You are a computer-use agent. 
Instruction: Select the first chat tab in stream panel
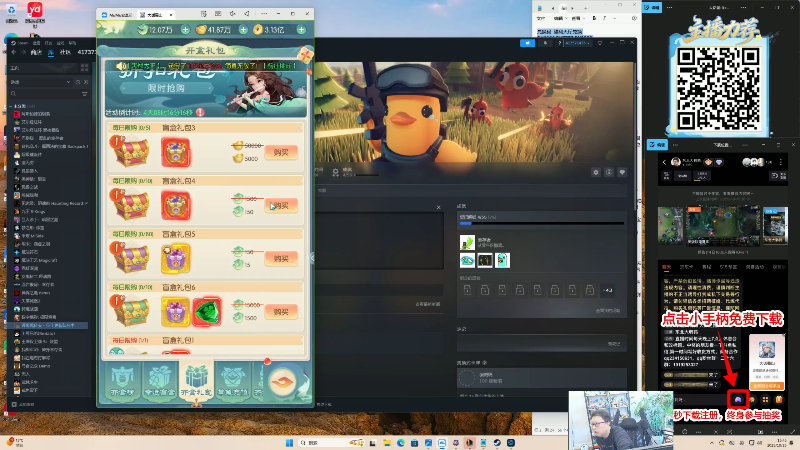click(x=666, y=267)
